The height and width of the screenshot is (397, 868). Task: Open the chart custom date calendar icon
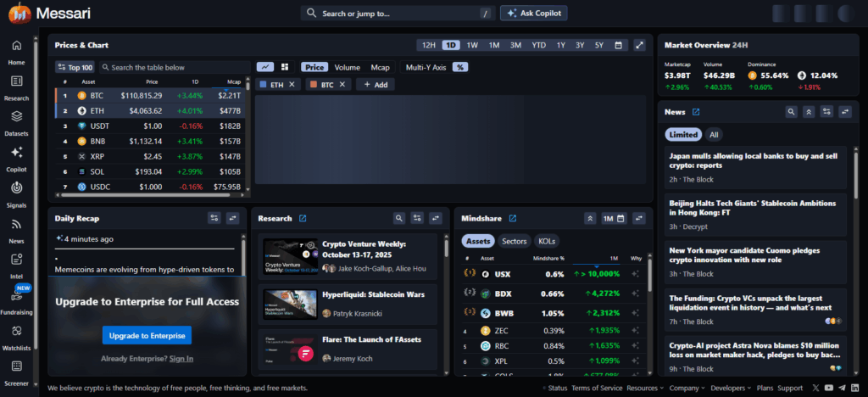click(619, 45)
